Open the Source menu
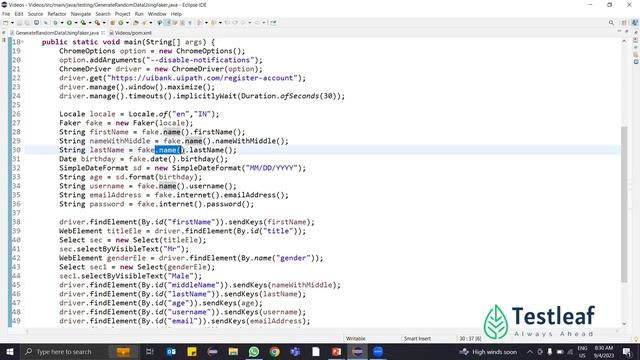 click(35, 14)
